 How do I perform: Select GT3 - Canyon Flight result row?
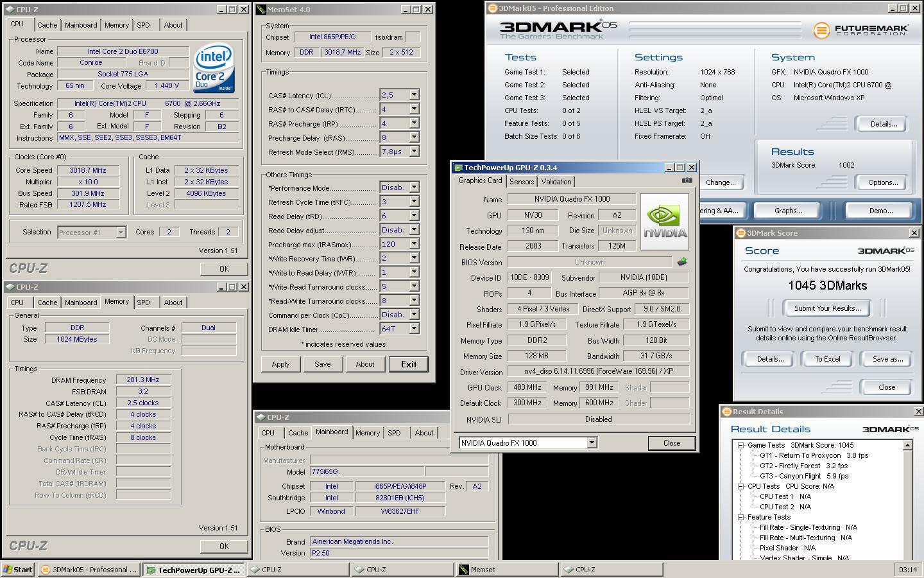(x=804, y=476)
